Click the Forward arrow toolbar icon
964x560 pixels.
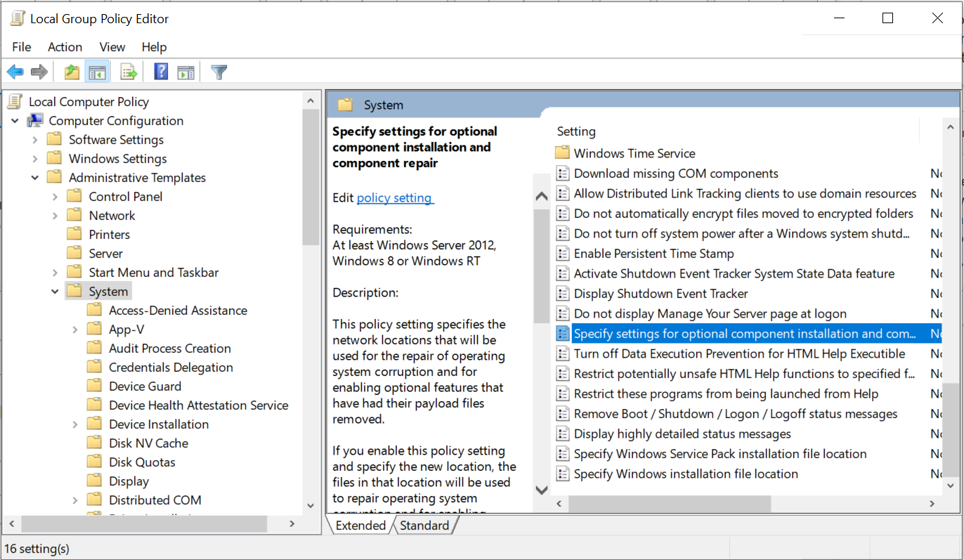[39, 72]
